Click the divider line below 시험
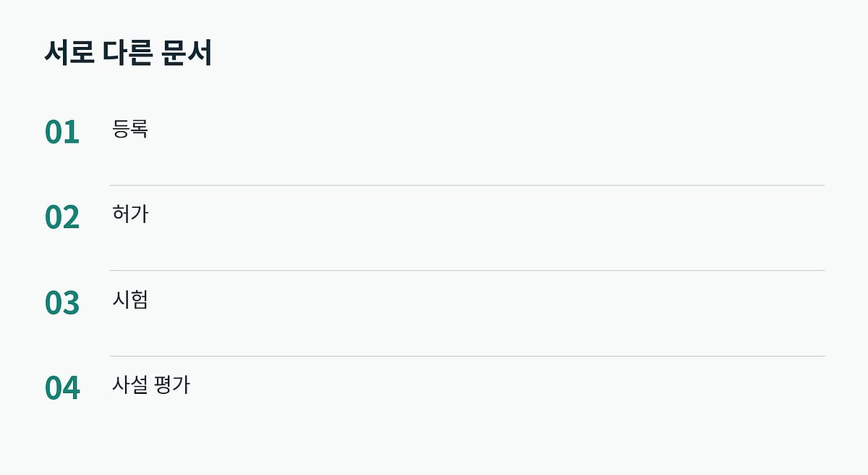Screen dimensions: 868x475 click(467, 356)
